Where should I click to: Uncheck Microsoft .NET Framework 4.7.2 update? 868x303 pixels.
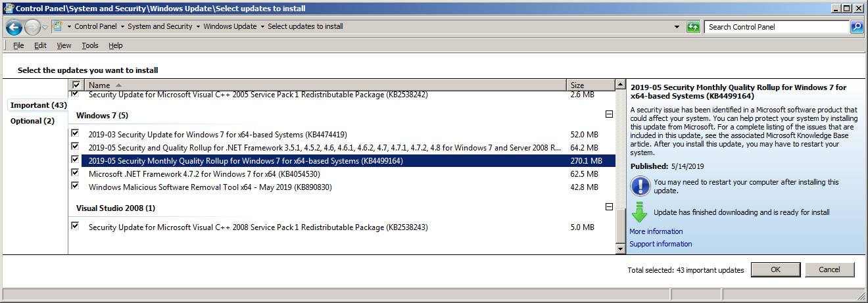[75, 173]
